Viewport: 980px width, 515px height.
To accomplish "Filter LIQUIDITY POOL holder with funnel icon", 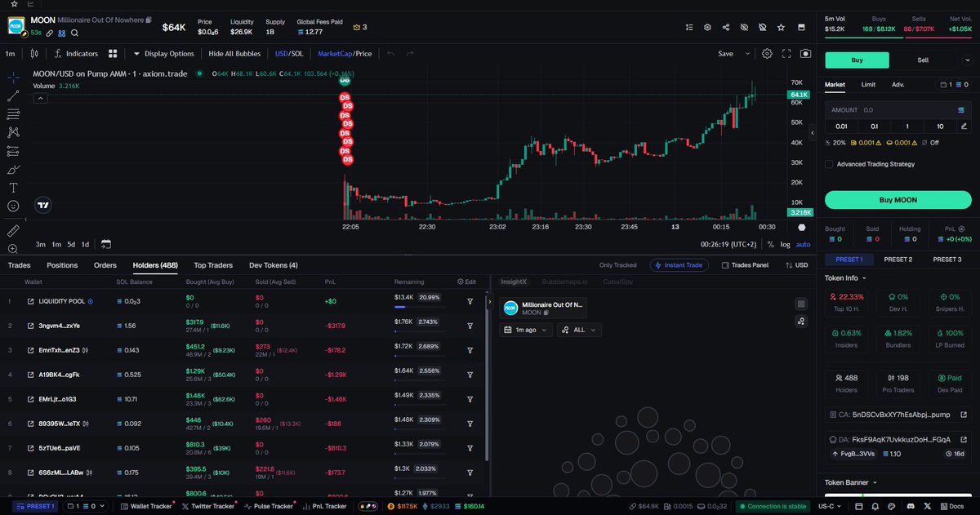I will click(470, 301).
